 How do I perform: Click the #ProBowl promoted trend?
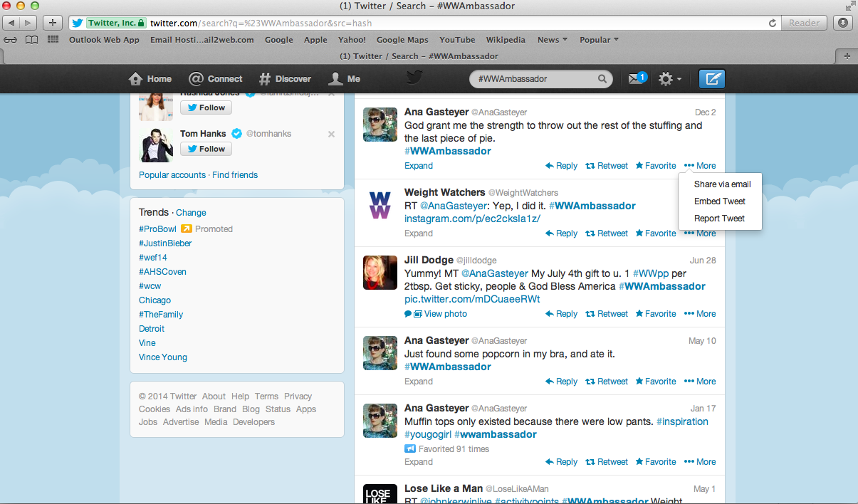158,229
